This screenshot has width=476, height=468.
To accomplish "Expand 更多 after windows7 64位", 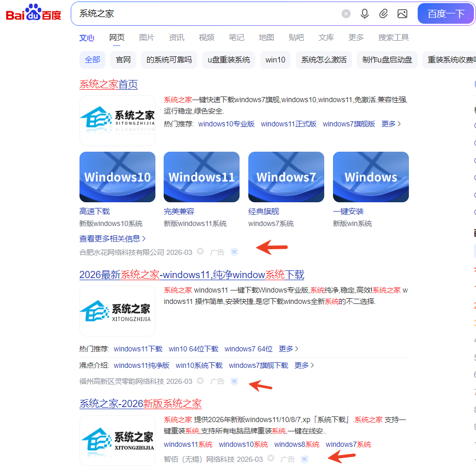I will click(289, 349).
